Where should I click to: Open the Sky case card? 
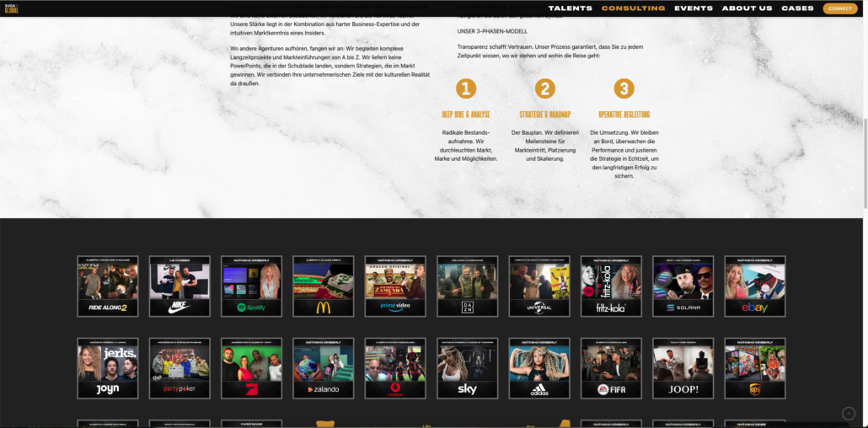[x=467, y=368]
